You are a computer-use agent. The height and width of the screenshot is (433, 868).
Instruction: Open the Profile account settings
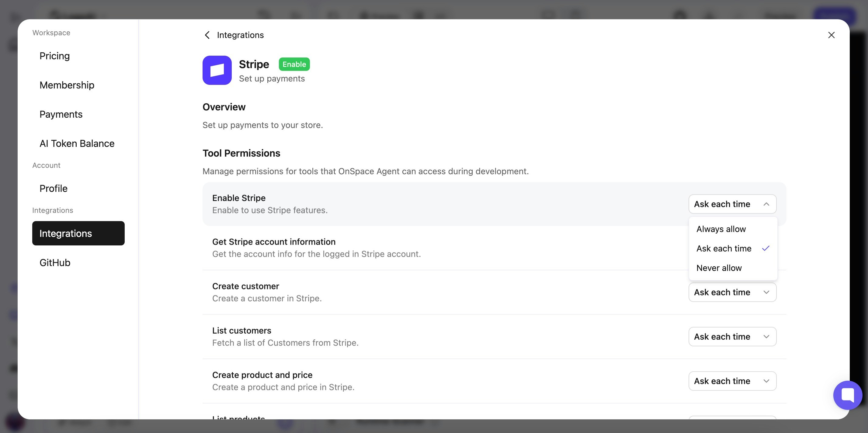(53, 188)
